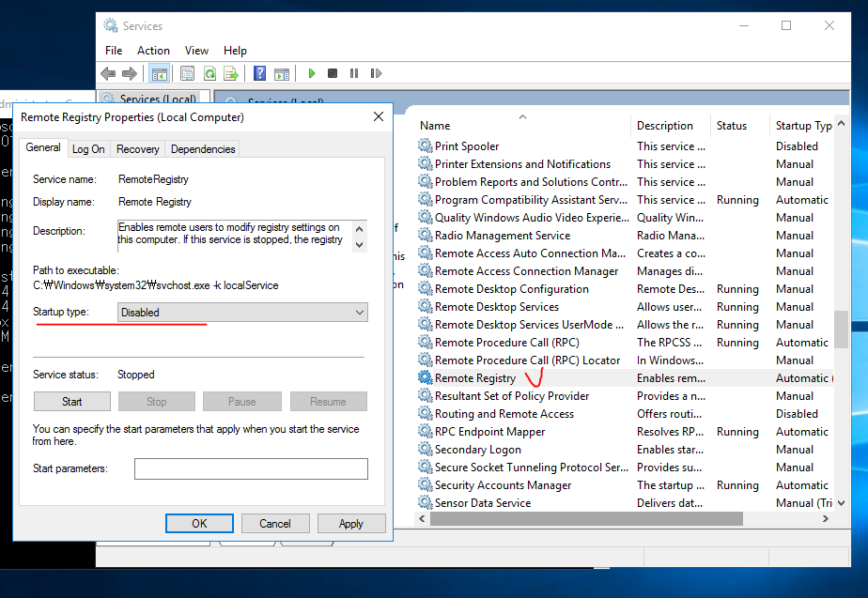Image resolution: width=868 pixels, height=598 pixels.
Task: Open Properties toolbar icon in Services
Action: [x=187, y=73]
